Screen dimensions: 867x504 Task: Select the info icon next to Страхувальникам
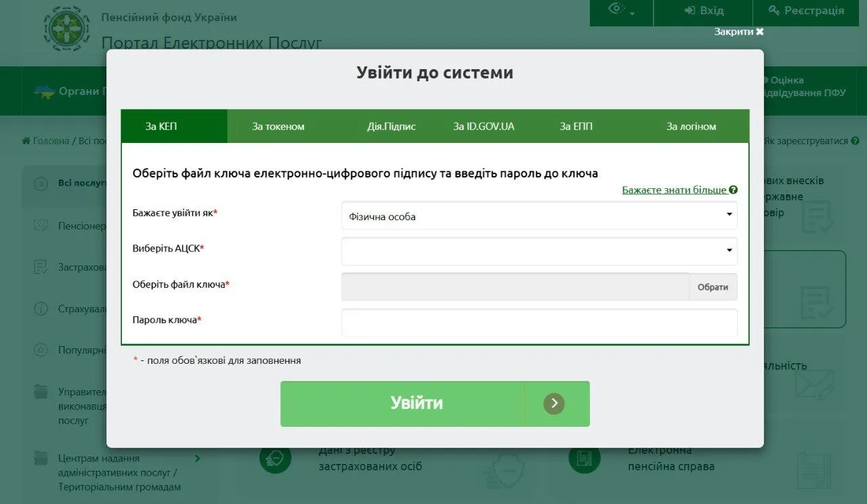[39, 308]
